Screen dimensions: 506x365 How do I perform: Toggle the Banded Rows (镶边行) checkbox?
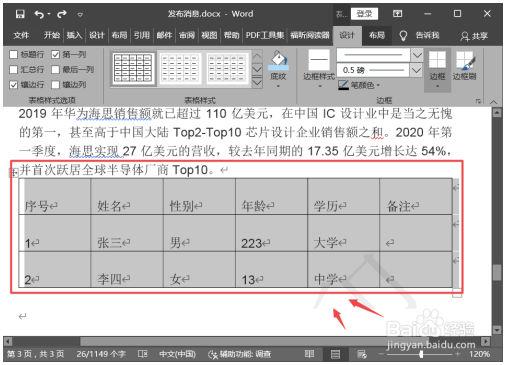coord(14,85)
